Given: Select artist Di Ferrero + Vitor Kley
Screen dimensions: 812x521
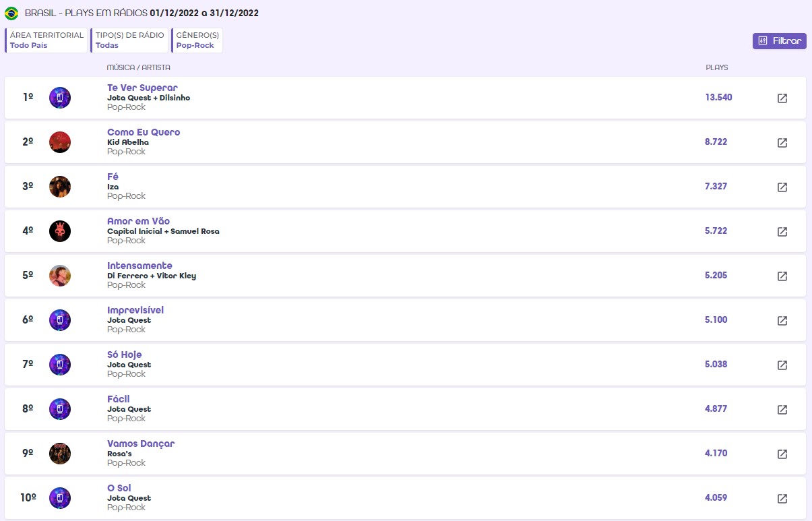Looking at the screenshot, I should (152, 276).
